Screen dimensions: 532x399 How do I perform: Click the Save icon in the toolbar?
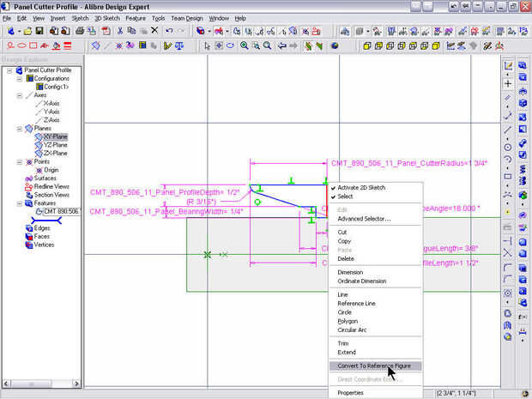pos(39,31)
